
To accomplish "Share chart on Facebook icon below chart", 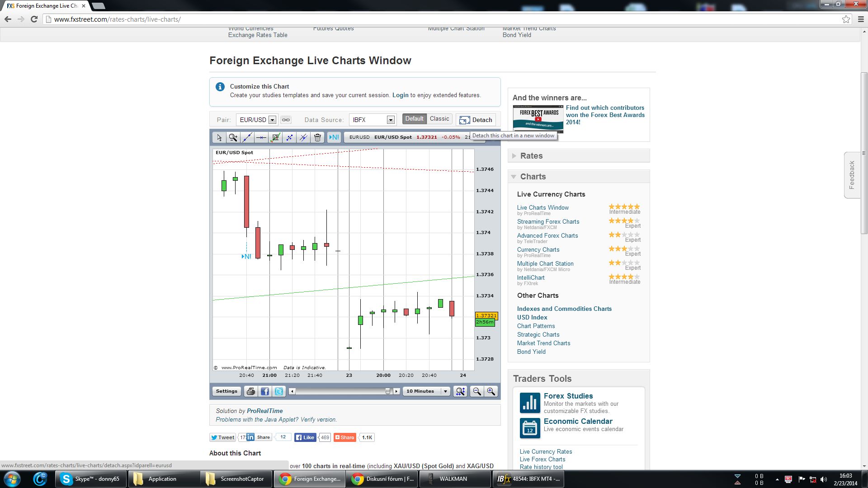I will click(265, 391).
